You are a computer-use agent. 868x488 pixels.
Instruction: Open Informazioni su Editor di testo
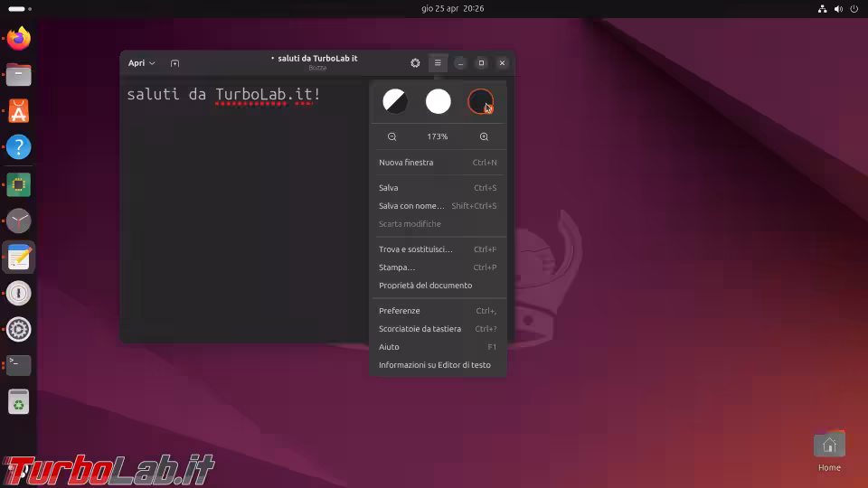pyautogui.click(x=438, y=365)
